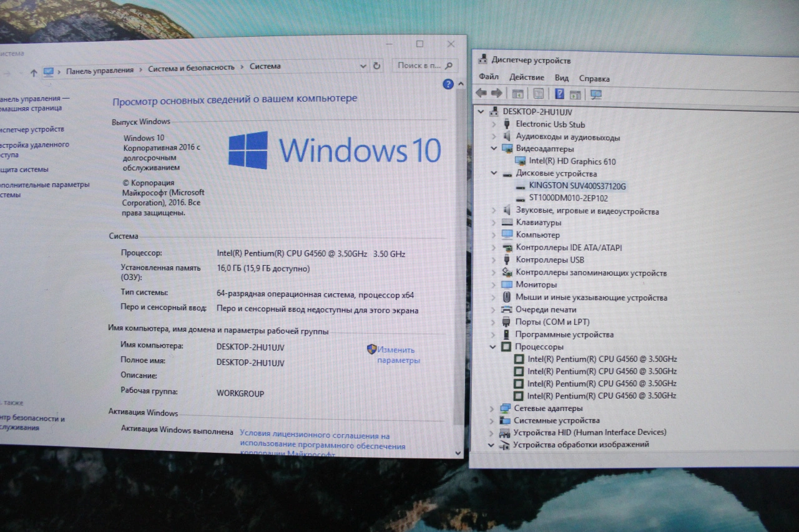
Task: Toggle the action pane toolbar icon
Action: (576, 94)
